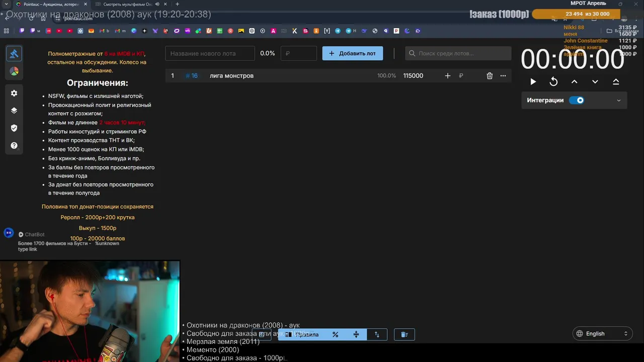644x362 pixels.
Task: Focus the Поиск среди лотов search field
Action: tap(458, 53)
